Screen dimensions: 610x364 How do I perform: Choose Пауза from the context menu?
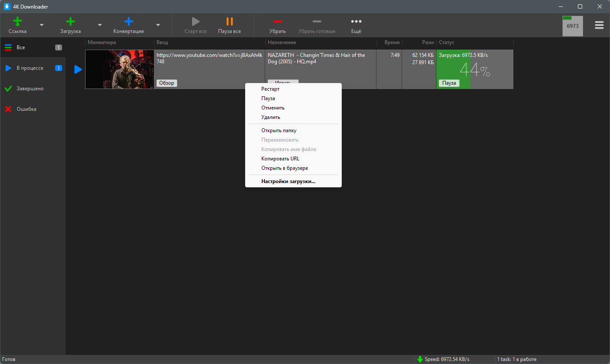[x=293, y=98]
